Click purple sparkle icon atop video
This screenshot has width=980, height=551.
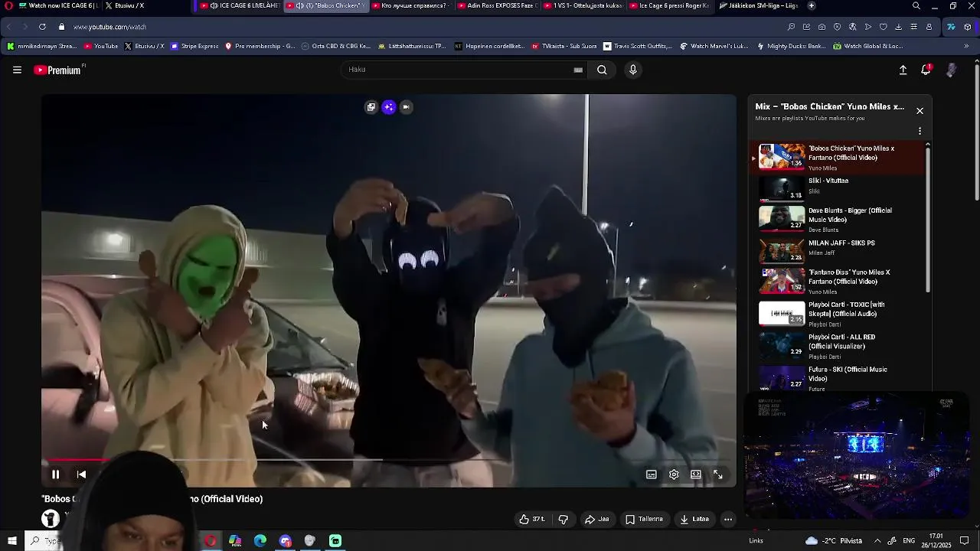(x=389, y=107)
